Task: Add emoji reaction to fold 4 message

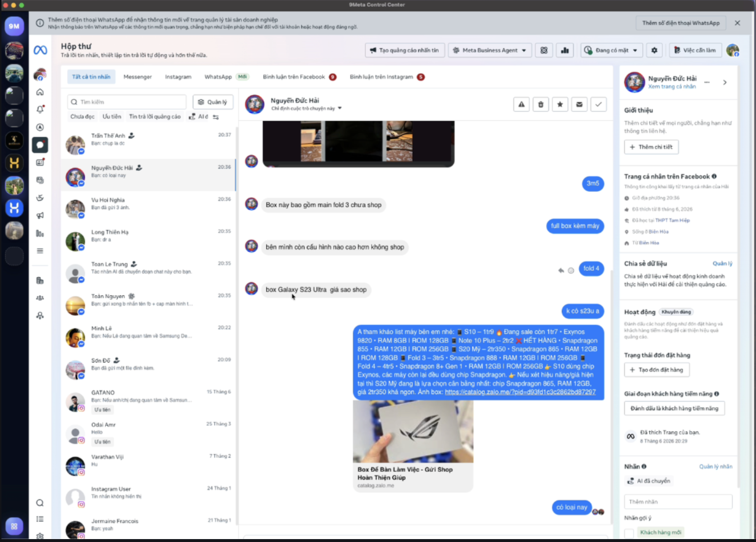Action: click(571, 270)
